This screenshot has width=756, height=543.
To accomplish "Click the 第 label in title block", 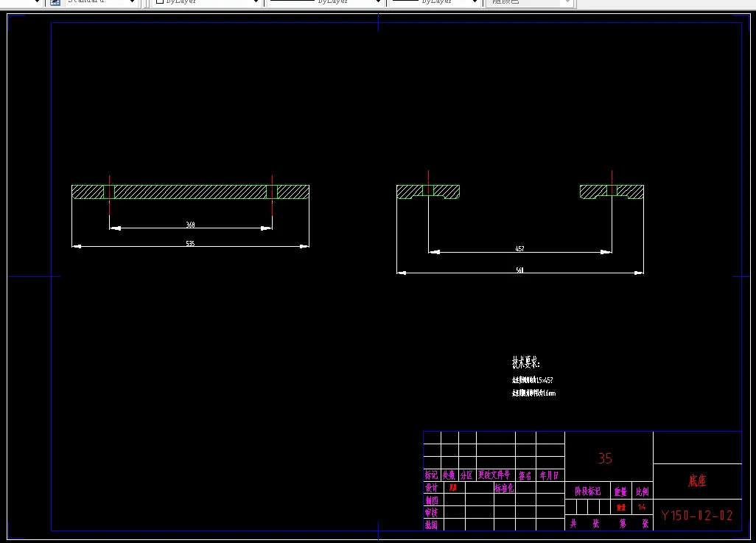I will tap(623, 523).
